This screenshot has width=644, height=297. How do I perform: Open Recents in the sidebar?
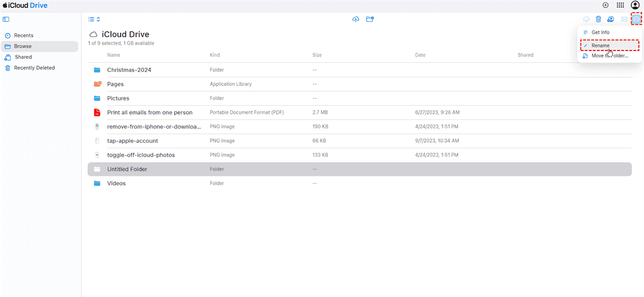(24, 35)
